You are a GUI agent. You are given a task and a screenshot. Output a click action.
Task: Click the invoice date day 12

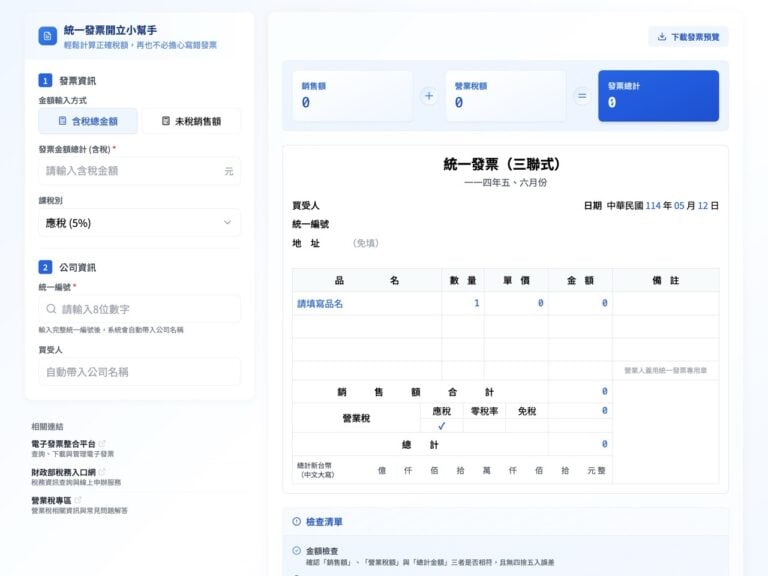coord(703,205)
